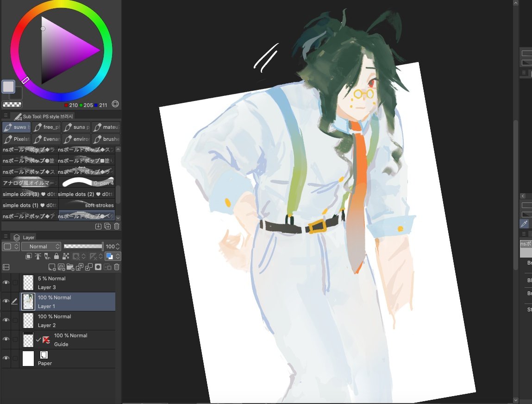Click the layer panel view icon left of new-layer buttons
The image size is (532, 404).
pos(6,267)
